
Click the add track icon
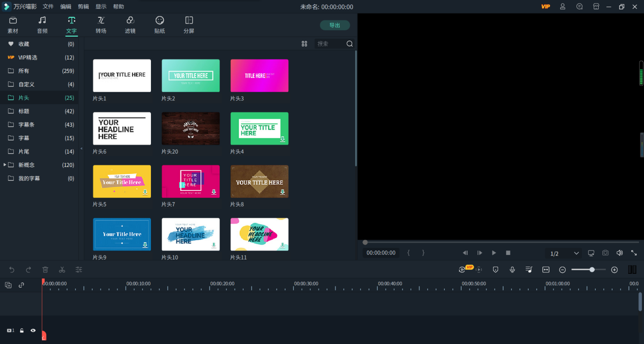pos(8,285)
